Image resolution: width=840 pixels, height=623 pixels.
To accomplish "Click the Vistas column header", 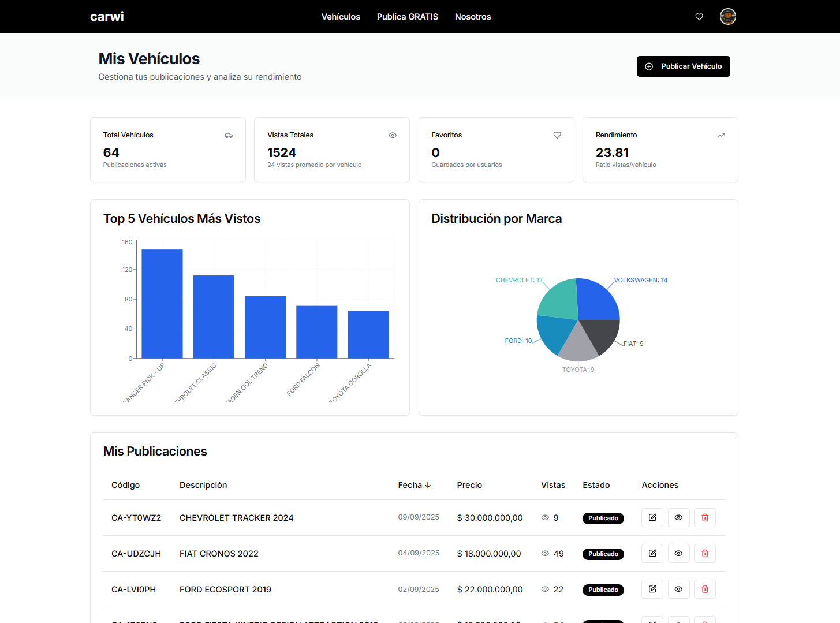I will coord(553,485).
